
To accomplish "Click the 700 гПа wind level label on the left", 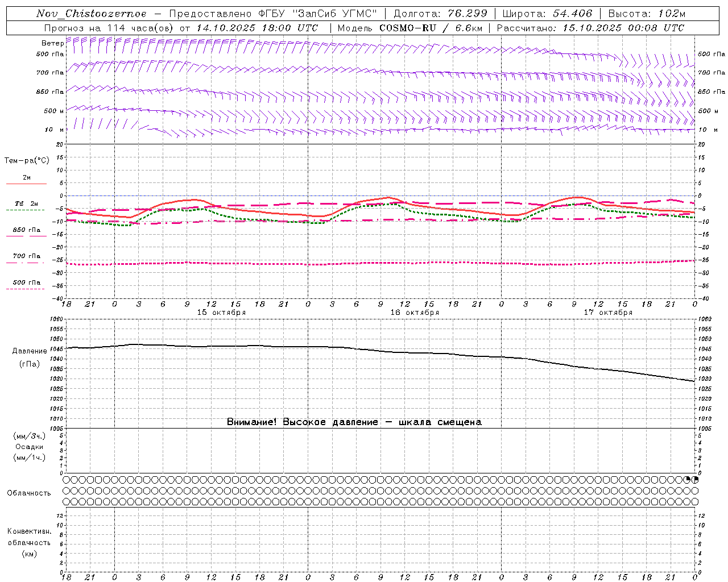I will pyautogui.click(x=50, y=73).
